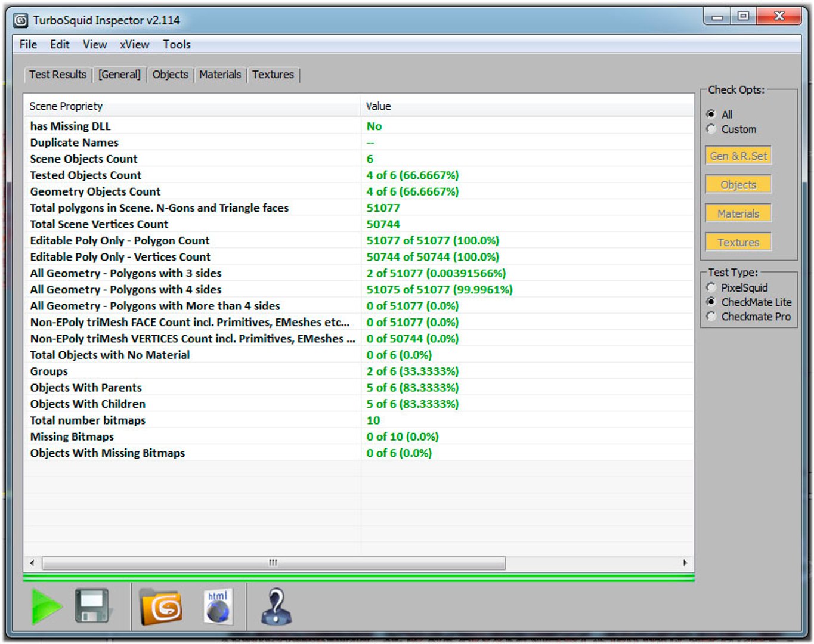Viewport: 814px width, 644px height.
Task: Click the yellow Textures check button
Action: coord(738,242)
